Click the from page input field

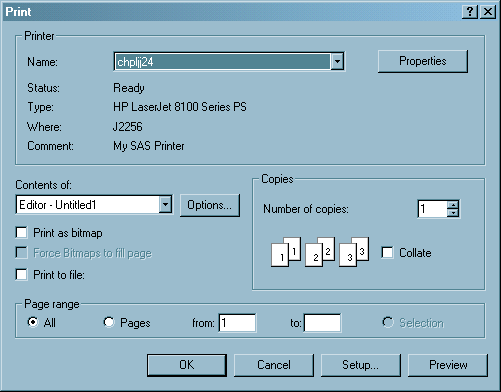coord(237,323)
